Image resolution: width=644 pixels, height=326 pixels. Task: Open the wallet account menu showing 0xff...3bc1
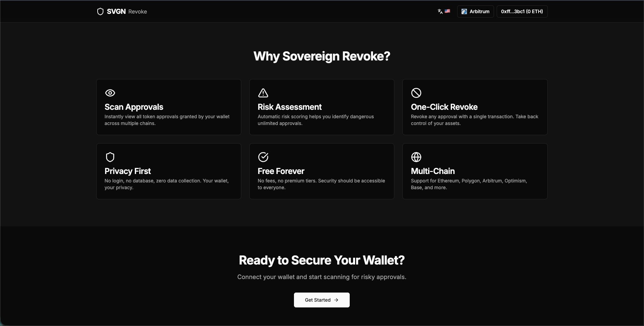pos(522,11)
